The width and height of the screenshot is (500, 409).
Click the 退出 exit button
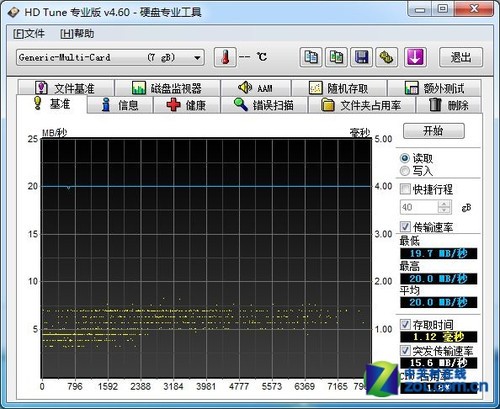pyautogui.click(x=461, y=57)
